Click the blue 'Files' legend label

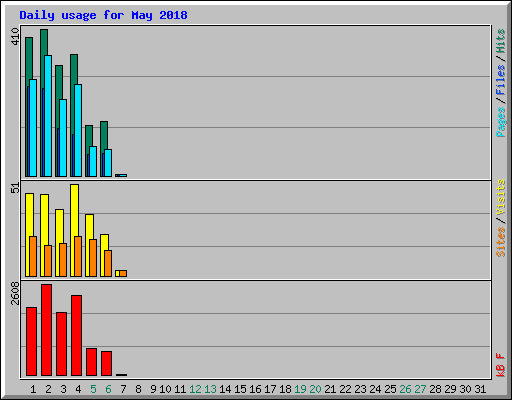501,79
